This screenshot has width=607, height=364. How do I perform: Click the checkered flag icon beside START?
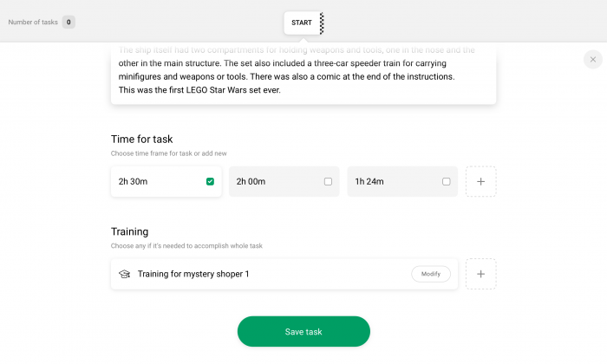point(322,23)
